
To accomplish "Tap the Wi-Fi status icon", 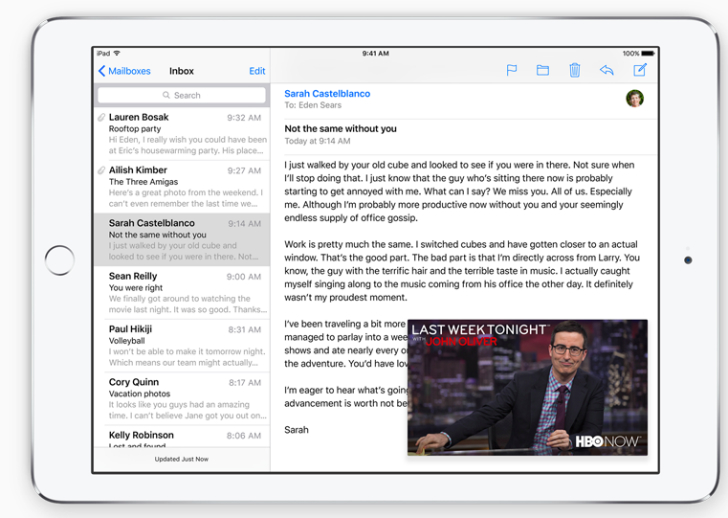I will 117,53.
